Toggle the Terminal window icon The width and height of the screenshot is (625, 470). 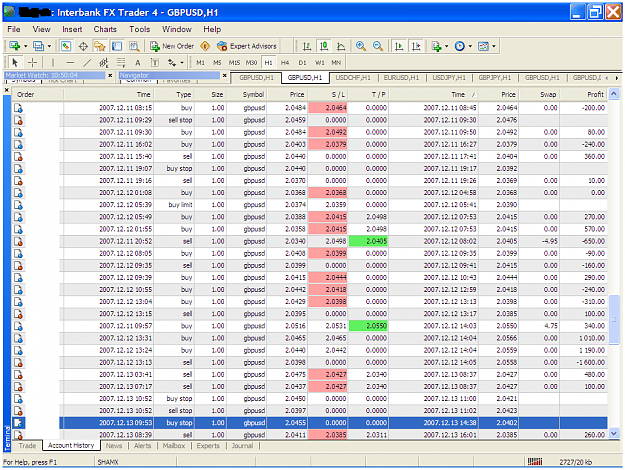117,46
